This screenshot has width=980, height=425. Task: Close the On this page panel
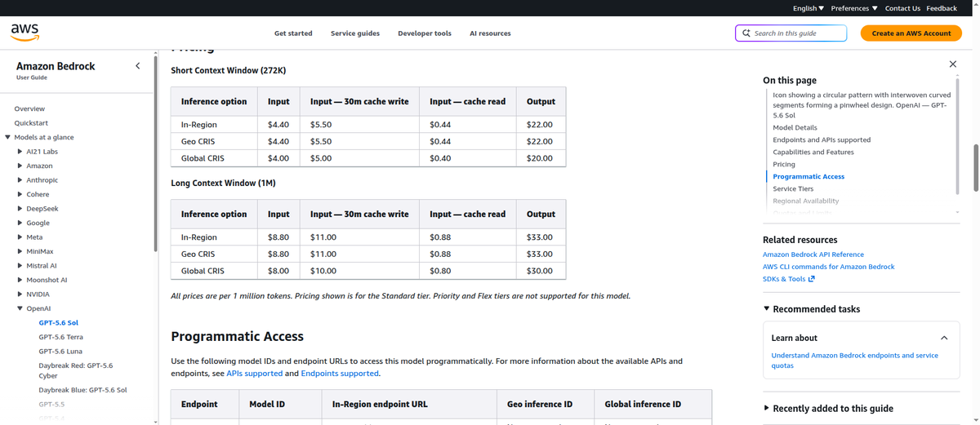(953, 64)
